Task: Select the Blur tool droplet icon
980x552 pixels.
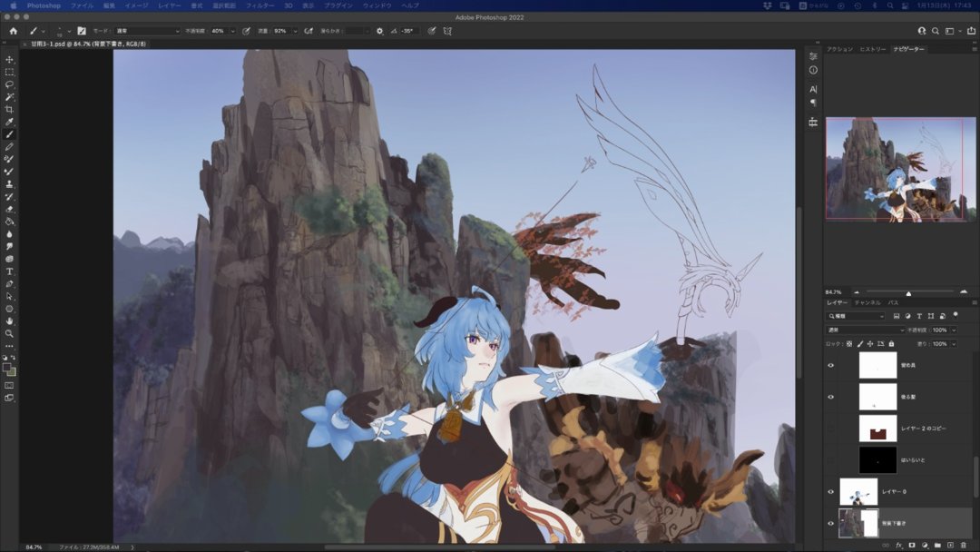Action: coord(9,234)
